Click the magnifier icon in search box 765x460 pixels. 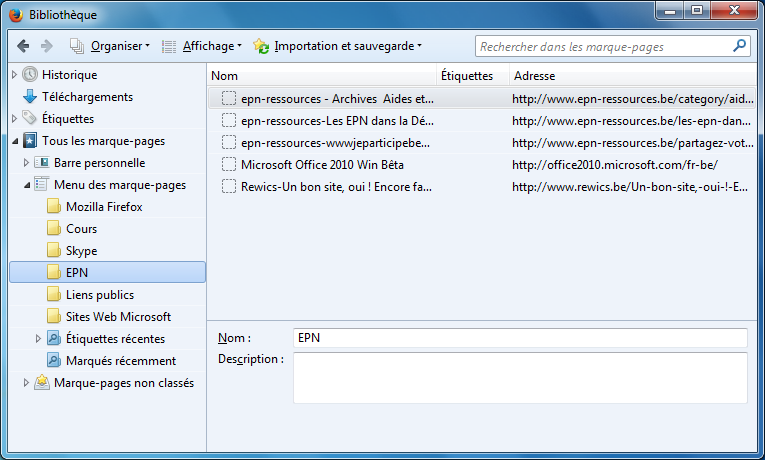(739, 46)
